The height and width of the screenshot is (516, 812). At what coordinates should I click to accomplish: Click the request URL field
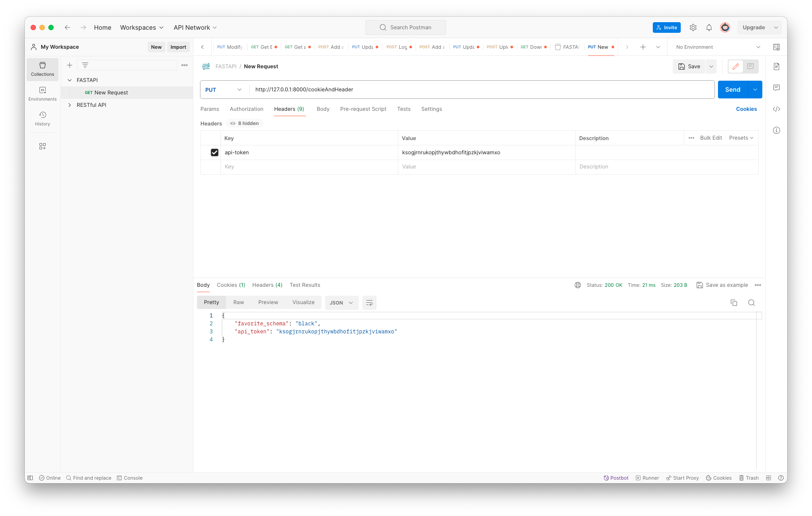[x=482, y=90]
